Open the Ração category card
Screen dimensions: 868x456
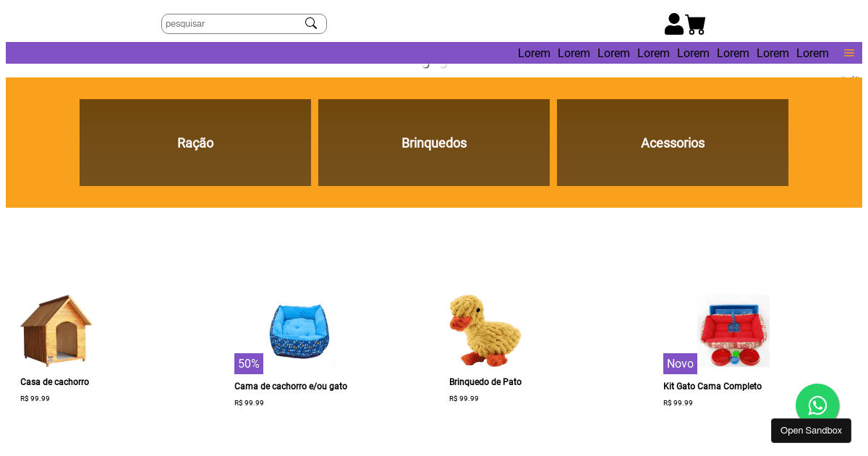[x=195, y=143]
